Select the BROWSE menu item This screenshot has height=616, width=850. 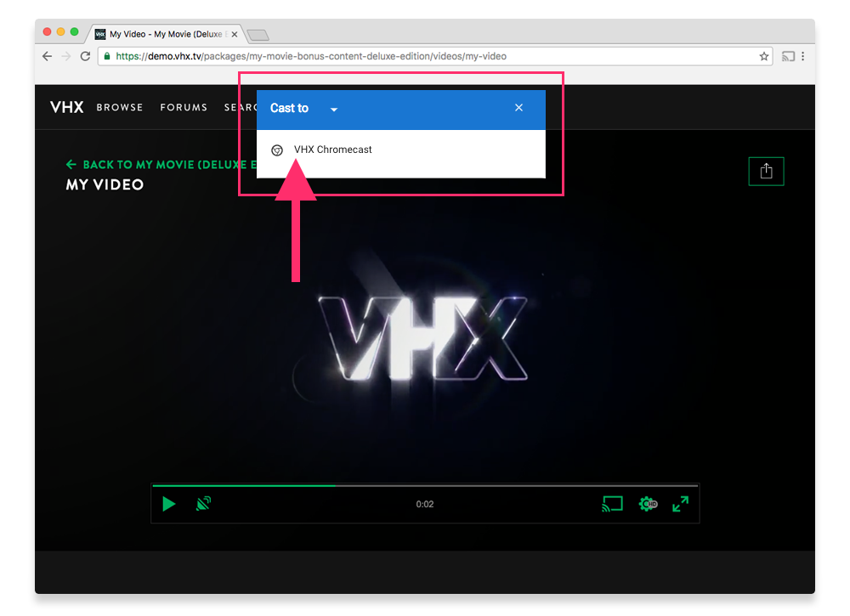pyautogui.click(x=119, y=107)
